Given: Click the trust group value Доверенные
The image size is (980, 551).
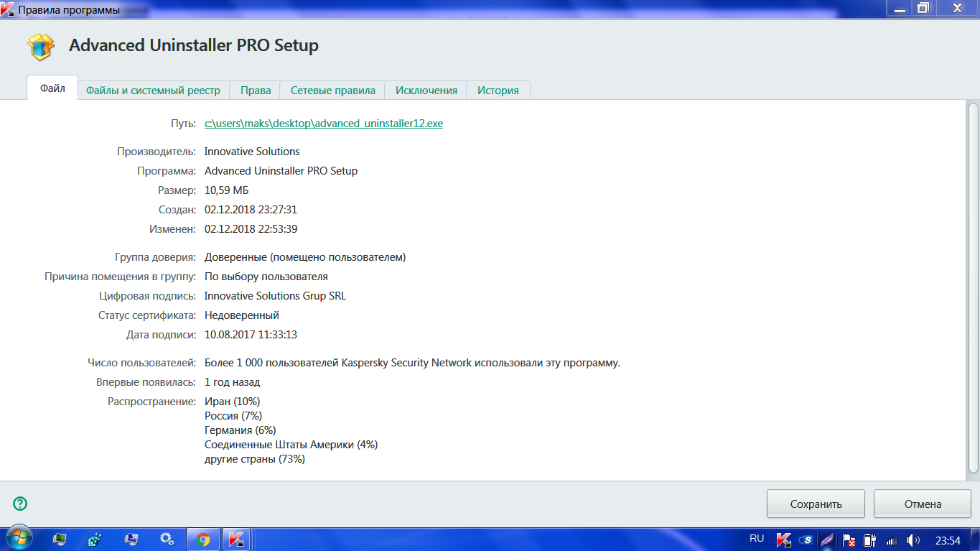Looking at the screenshot, I should (305, 257).
